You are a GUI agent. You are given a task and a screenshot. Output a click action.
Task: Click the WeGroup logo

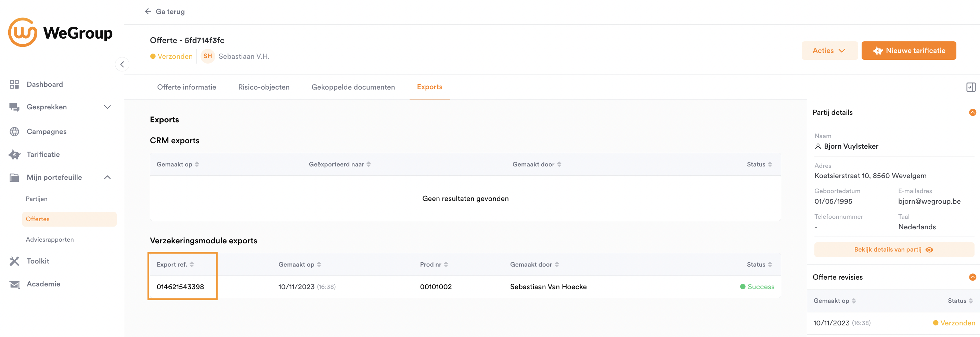click(61, 32)
